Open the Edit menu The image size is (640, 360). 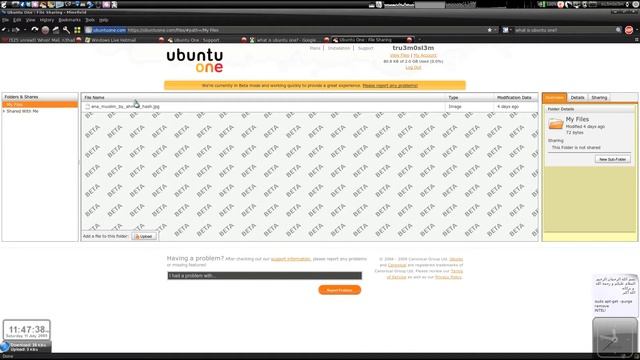pyautogui.click(x=17, y=20)
